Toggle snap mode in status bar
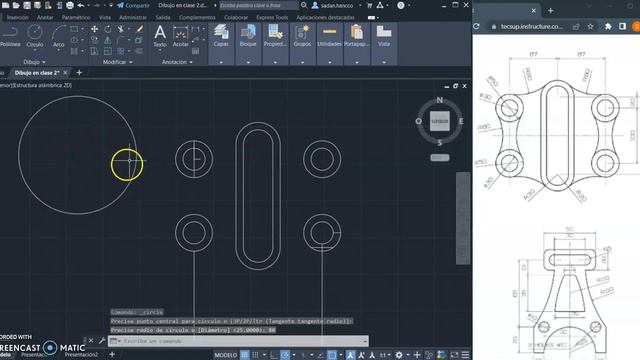The width and height of the screenshot is (640, 360). (x=256, y=355)
